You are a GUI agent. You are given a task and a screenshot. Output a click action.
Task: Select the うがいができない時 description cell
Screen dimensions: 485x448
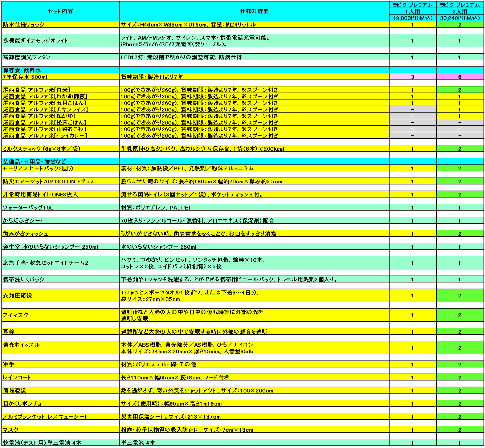pyautogui.click(x=254, y=234)
